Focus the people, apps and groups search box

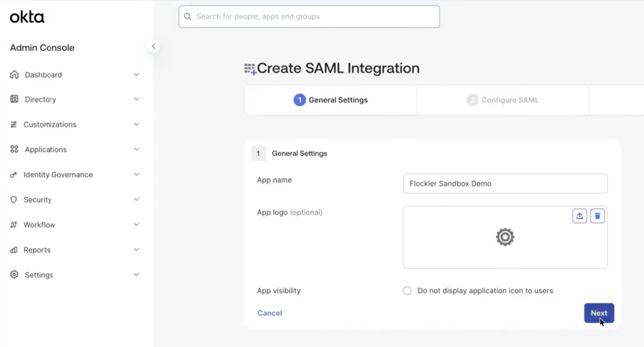tap(309, 17)
